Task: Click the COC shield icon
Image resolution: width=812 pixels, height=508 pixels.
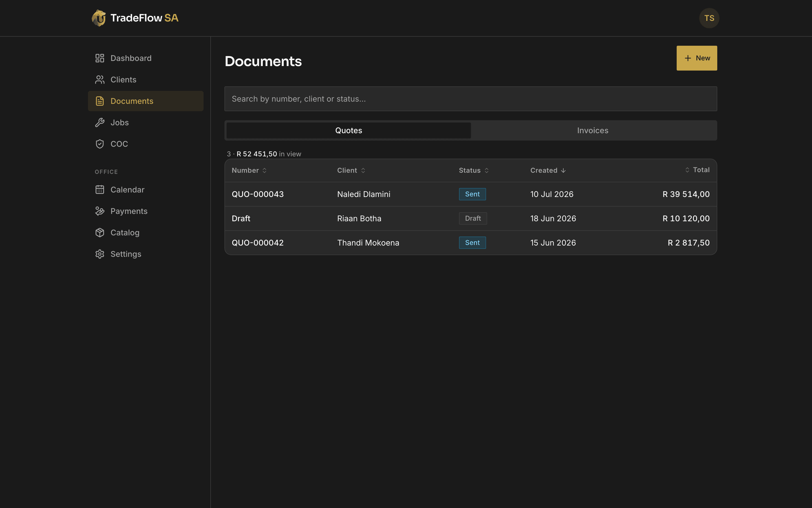Action: point(100,144)
